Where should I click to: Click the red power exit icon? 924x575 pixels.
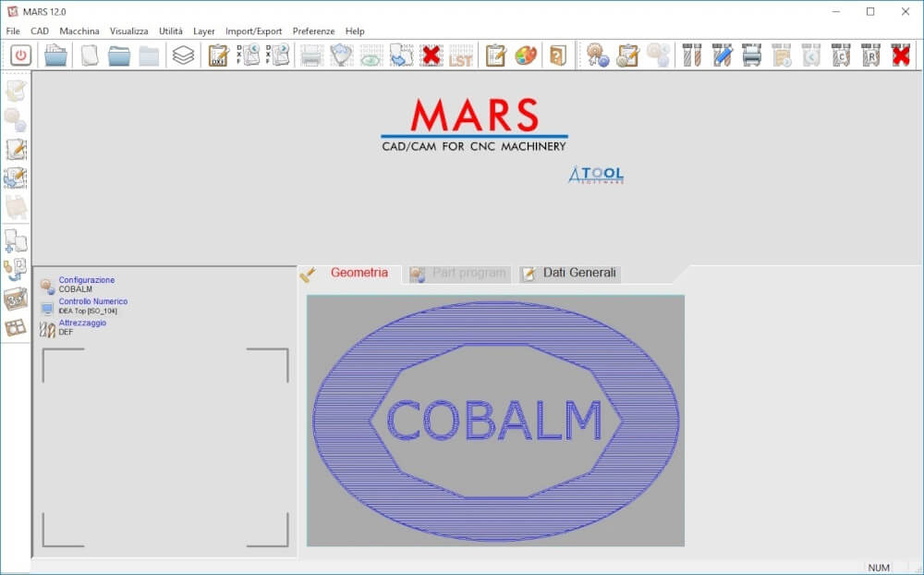click(21, 55)
